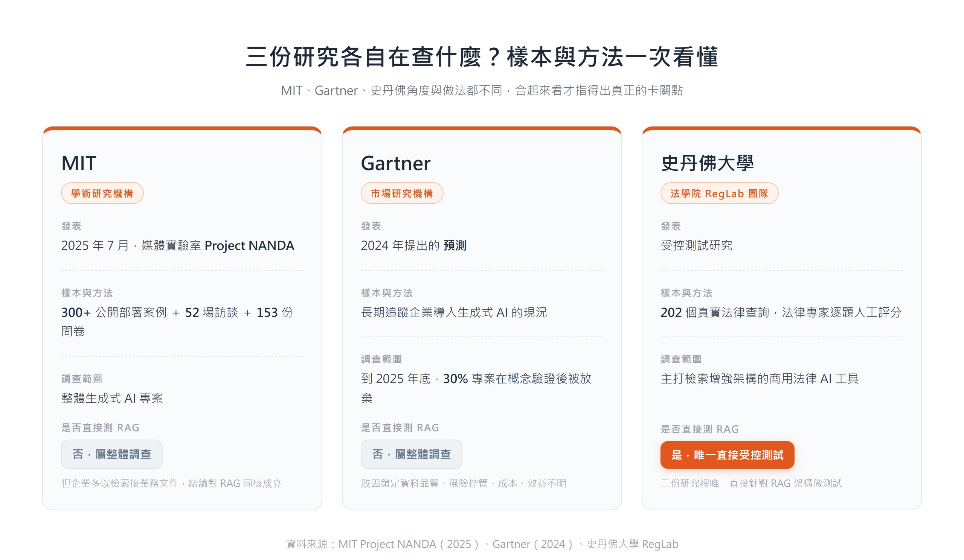Click the 調查範圍 label in the MIT card
The height and width of the screenshot is (560, 964).
(81, 379)
